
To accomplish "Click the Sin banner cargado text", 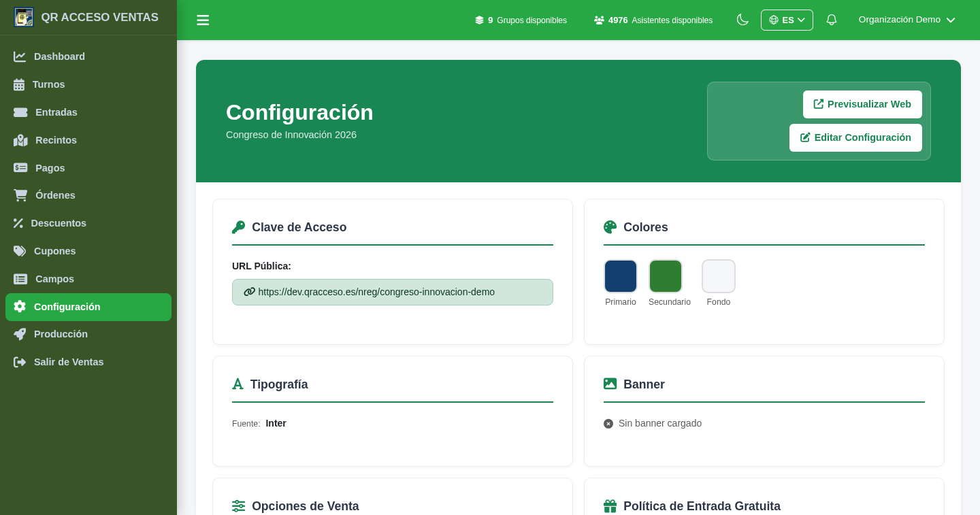I will 660,423.
